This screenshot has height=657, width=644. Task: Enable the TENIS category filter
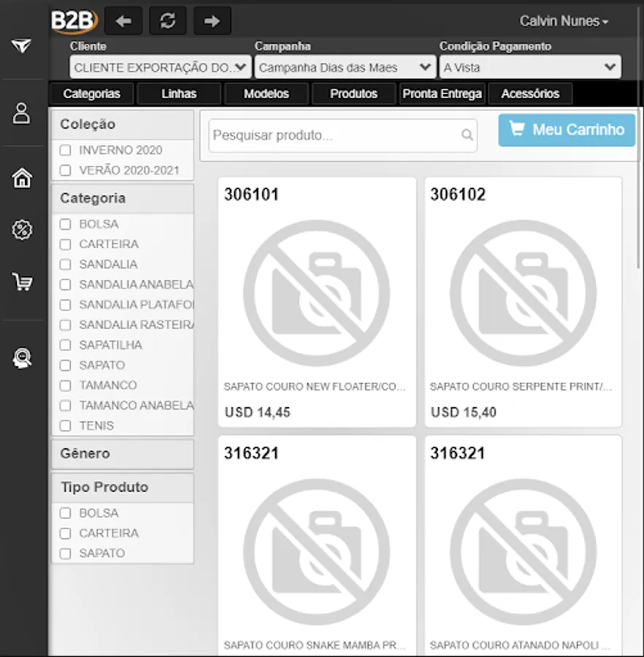tap(66, 426)
